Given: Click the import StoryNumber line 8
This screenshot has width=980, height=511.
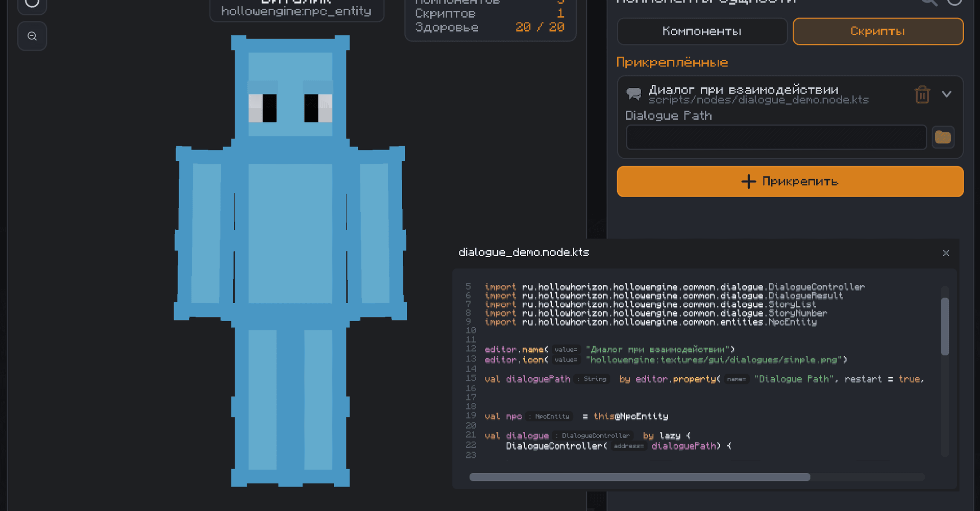Looking at the screenshot, I should (x=656, y=313).
